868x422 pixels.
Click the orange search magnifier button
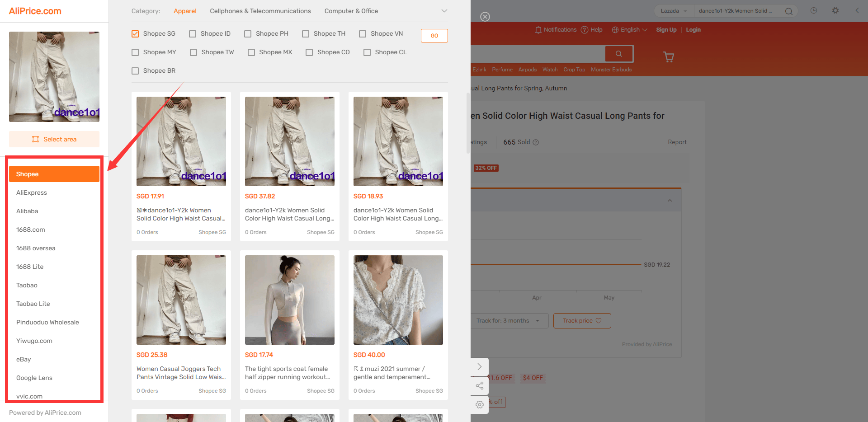click(619, 54)
